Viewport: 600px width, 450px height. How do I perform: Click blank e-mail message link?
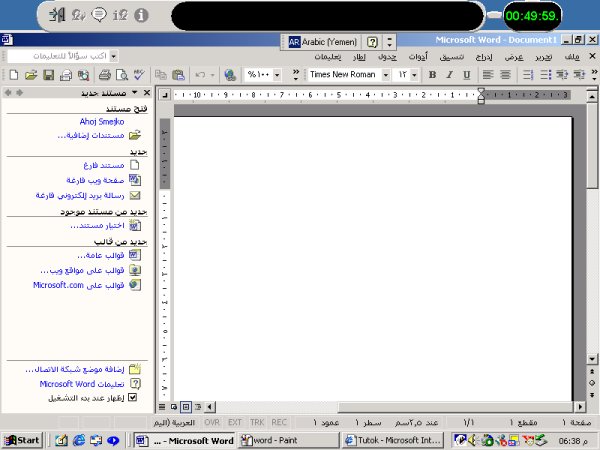click(80, 195)
